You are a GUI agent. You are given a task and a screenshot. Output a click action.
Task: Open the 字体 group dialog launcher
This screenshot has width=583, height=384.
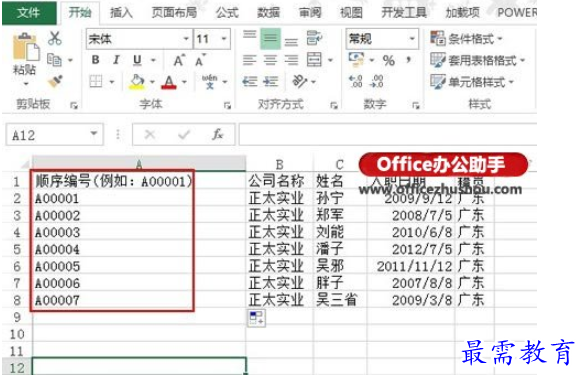[x=227, y=106]
